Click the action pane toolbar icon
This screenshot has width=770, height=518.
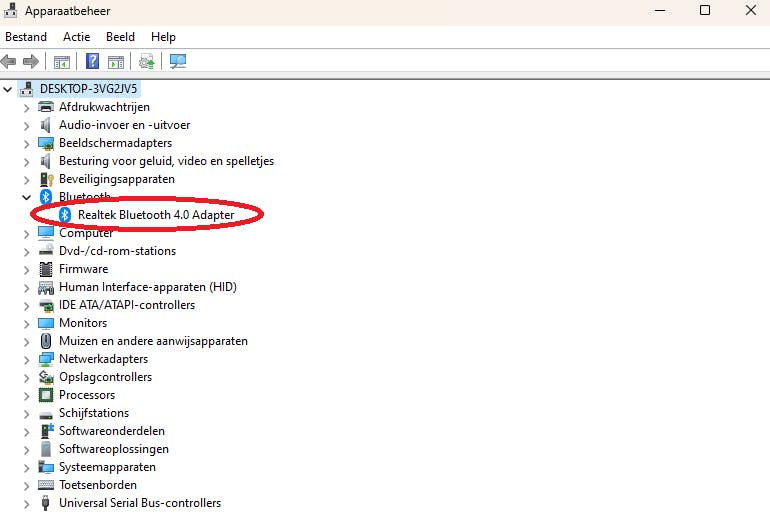[x=116, y=62]
